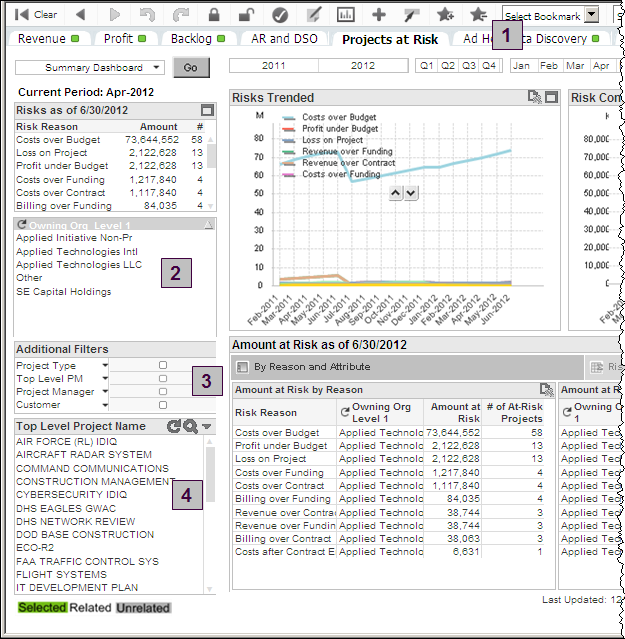Viewport: 625px width, 639px height.
Task: Expand the Summary Dashboard dropdown
Action: coord(157,68)
